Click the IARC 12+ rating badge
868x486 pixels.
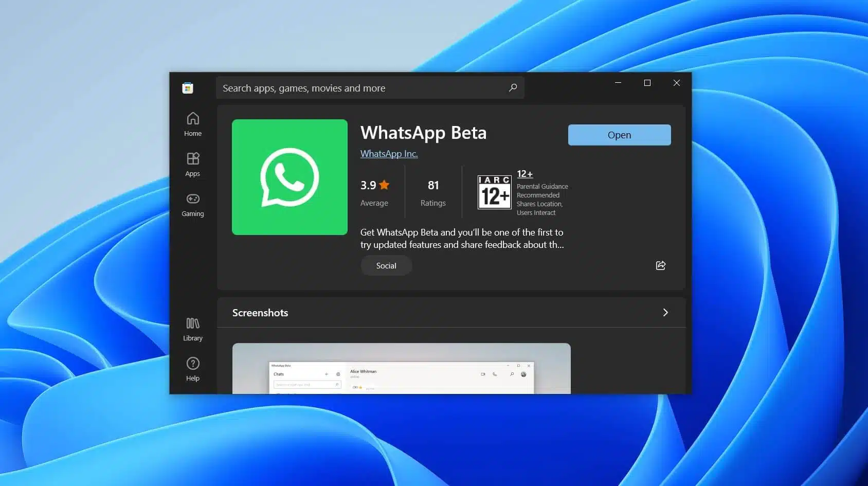494,192
